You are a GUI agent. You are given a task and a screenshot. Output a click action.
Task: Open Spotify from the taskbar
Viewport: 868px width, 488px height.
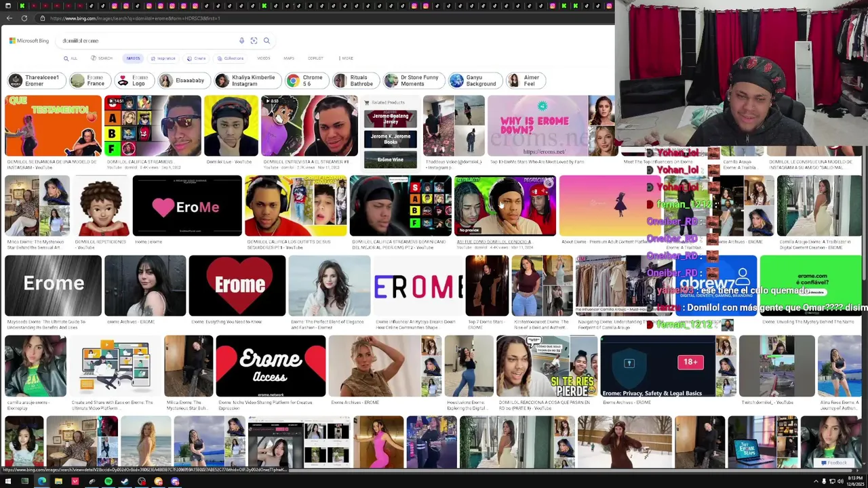click(x=108, y=482)
